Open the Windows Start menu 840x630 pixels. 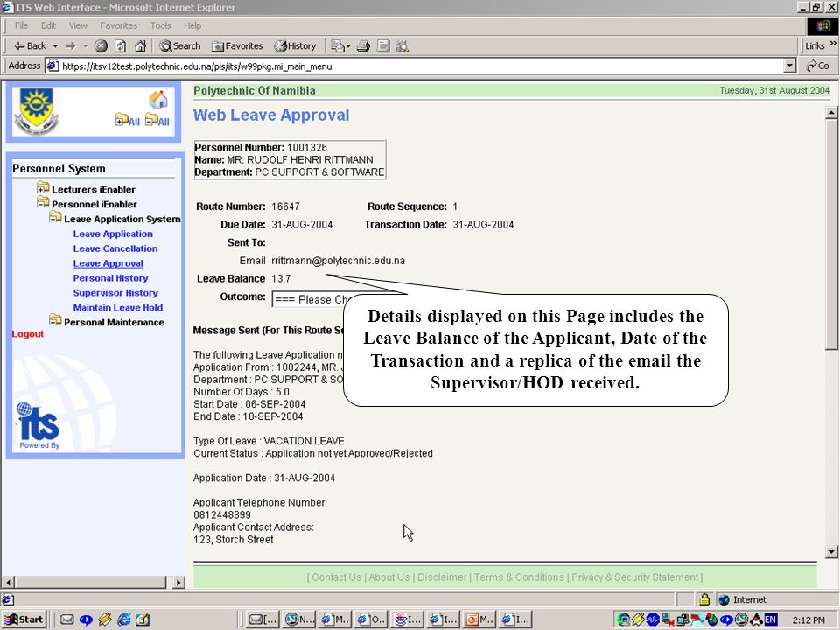tap(24, 619)
